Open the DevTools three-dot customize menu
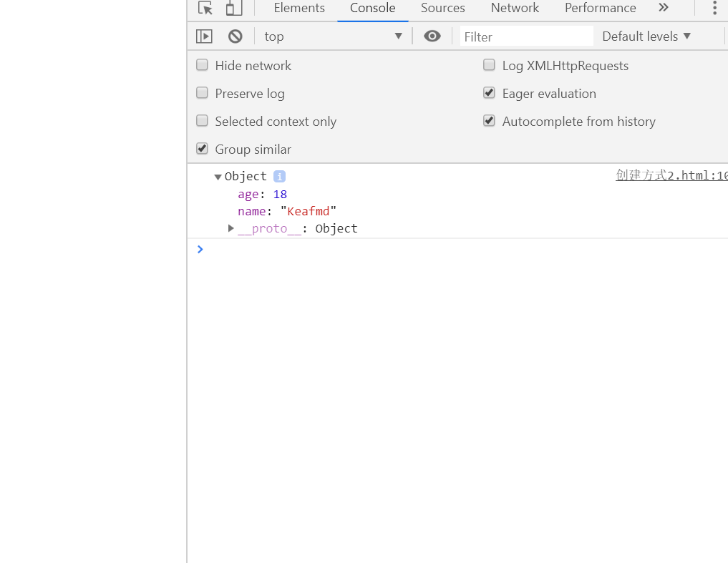Viewport: 728px width, 563px height. tap(714, 8)
